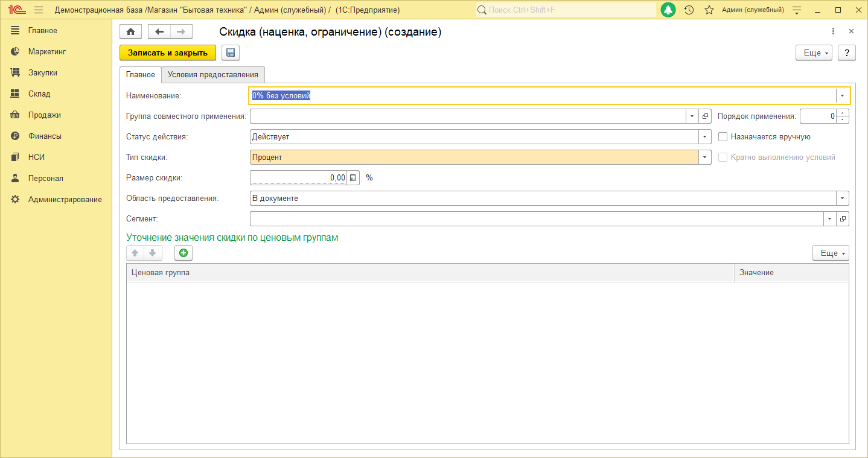The height and width of the screenshot is (458, 868).
Task: Open Группа совместного применения item icon
Action: [705, 116]
